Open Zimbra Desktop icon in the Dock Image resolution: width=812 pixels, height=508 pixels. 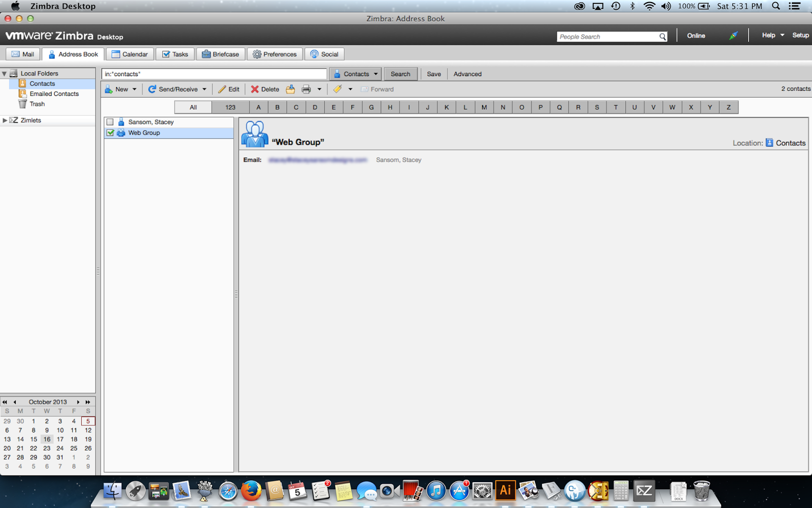click(x=644, y=491)
